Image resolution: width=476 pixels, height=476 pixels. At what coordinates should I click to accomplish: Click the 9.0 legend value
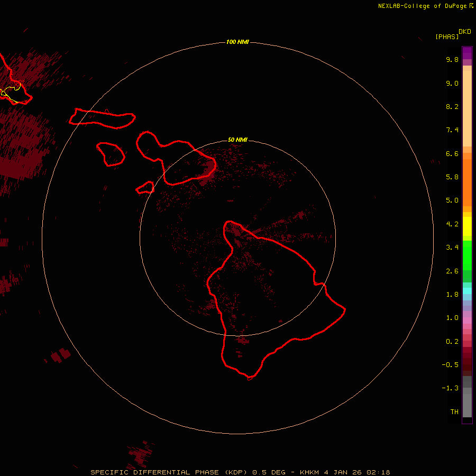point(452,83)
